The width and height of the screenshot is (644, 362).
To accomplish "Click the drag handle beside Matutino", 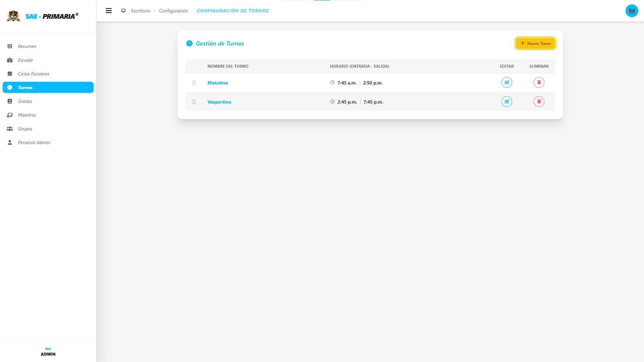I will [x=194, y=83].
